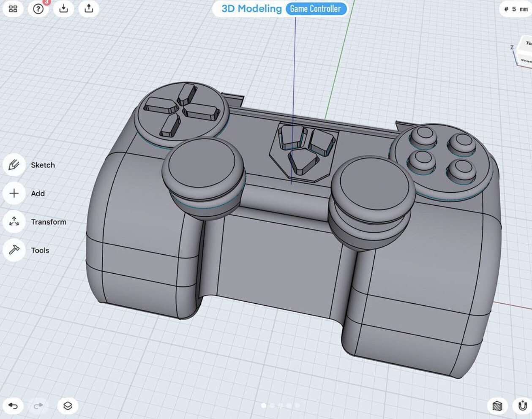Select the Sketch tool in the sidebar
The width and height of the screenshot is (532, 419).
(x=14, y=165)
